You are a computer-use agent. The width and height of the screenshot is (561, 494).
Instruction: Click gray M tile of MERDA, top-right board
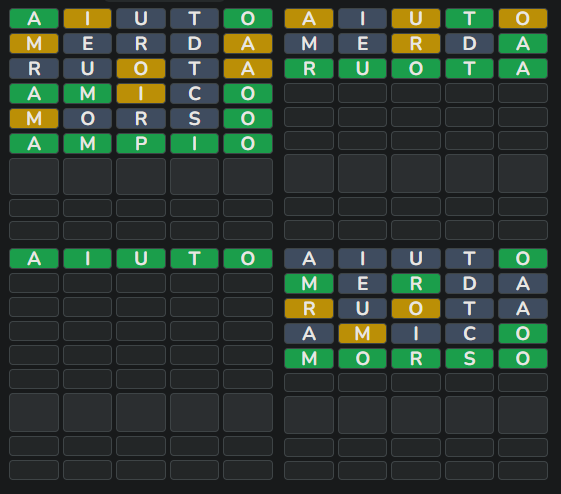coord(309,43)
